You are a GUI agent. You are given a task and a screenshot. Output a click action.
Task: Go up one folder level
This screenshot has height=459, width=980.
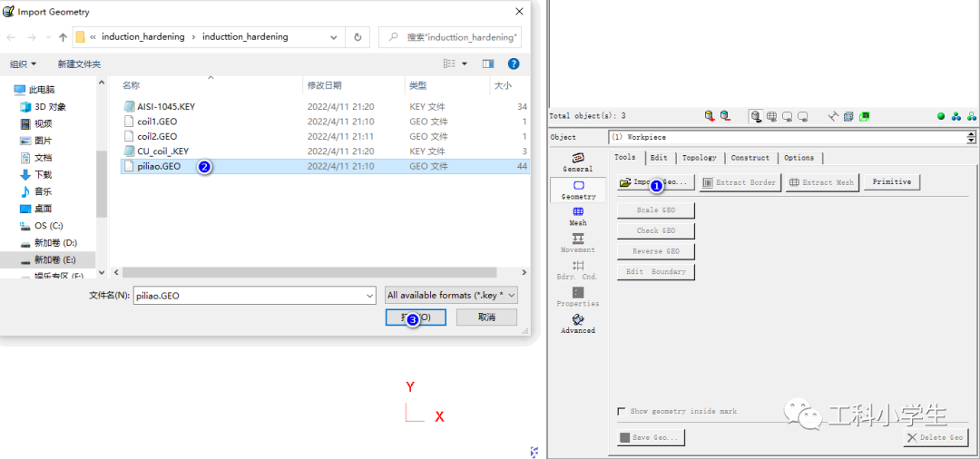63,37
